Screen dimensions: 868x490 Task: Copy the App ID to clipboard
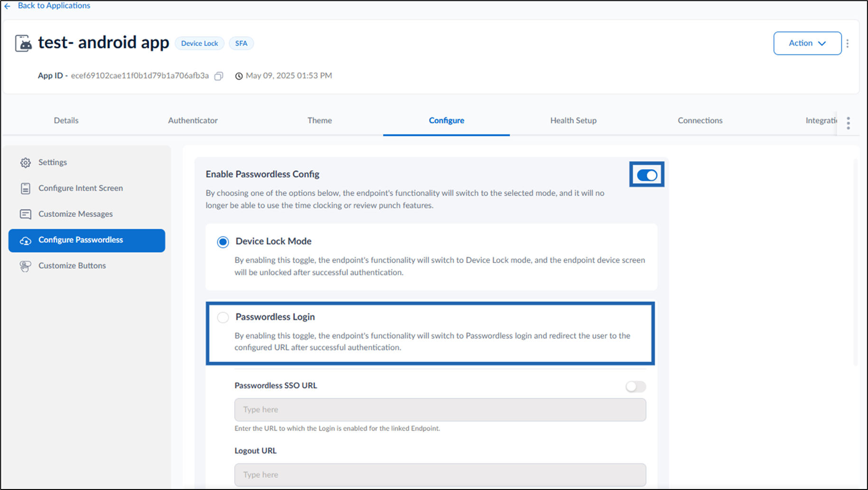pos(218,76)
